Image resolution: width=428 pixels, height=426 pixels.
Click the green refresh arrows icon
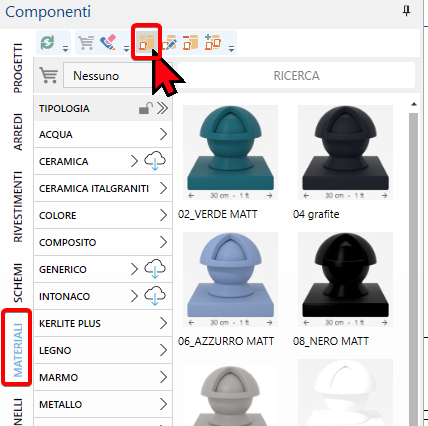[x=48, y=42]
